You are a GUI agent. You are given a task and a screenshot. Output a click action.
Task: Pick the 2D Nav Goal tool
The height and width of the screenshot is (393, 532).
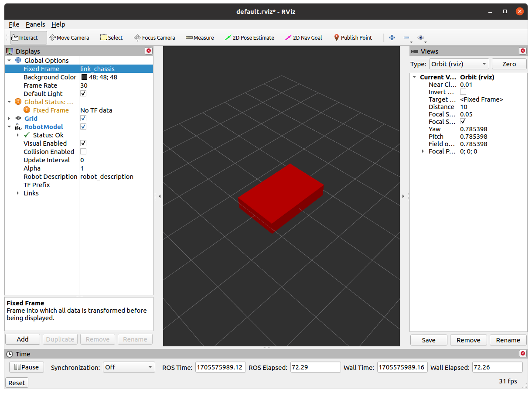click(303, 38)
